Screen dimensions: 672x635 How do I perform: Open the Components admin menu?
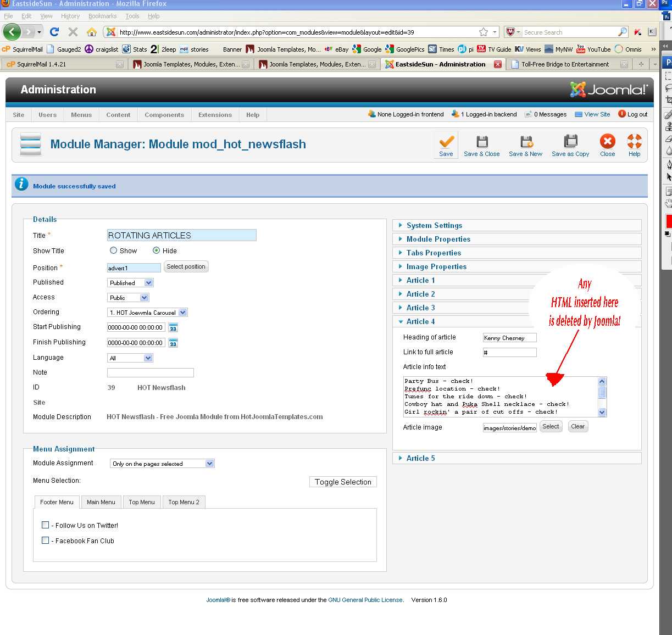point(164,115)
